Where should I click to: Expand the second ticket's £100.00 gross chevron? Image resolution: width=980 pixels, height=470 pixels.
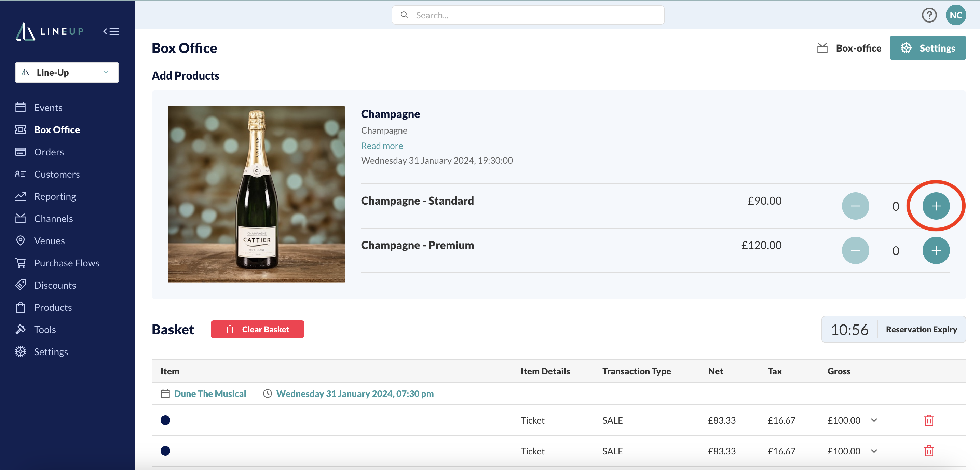pyautogui.click(x=874, y=451)
